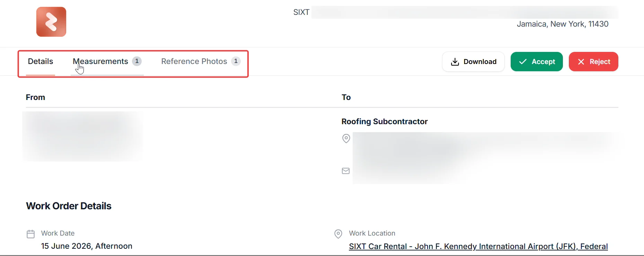Screen dimensions: 644x256
Task: Click the 15 June 2026, Afternoon date text
Action: tap(87, 246)
